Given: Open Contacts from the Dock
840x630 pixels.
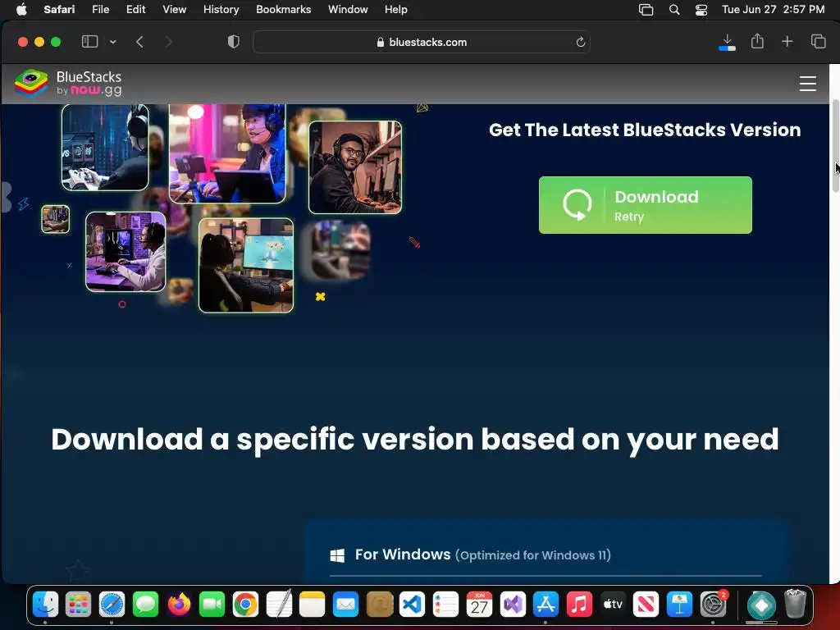Looking at the screenshot, I should tap(379, 605).
